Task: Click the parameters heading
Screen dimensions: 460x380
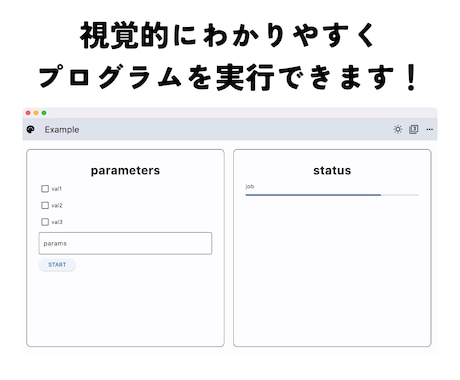Action: tap(125, 171)
